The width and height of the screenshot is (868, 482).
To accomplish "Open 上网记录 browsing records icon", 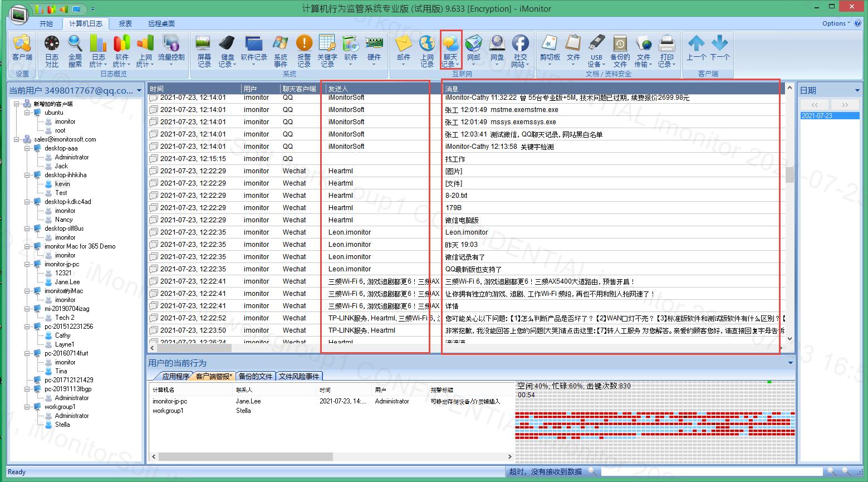I will tap(427, 51).
